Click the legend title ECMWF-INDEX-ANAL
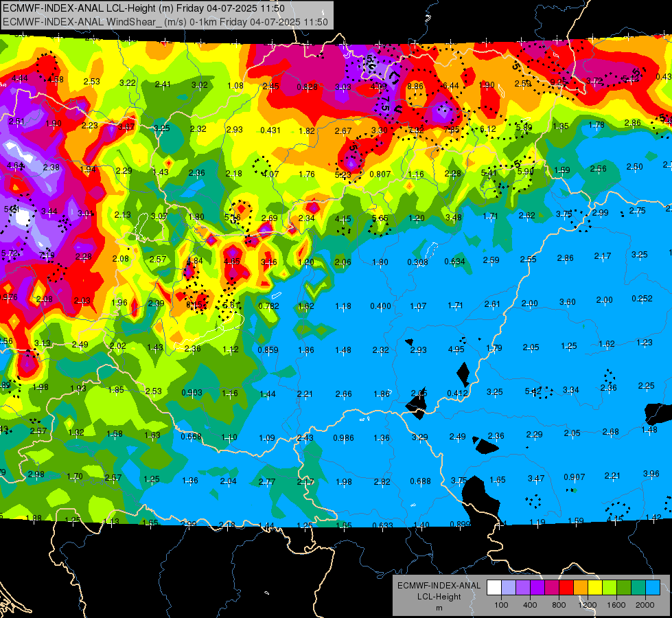The height and width of the screenshot is (618, 672). pos(439,586)
